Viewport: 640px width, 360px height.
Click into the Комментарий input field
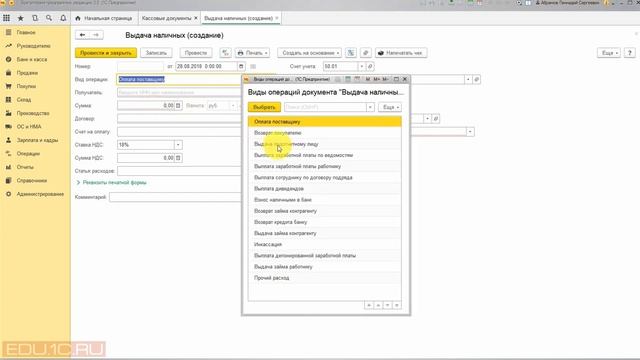(x=176, y=197)
